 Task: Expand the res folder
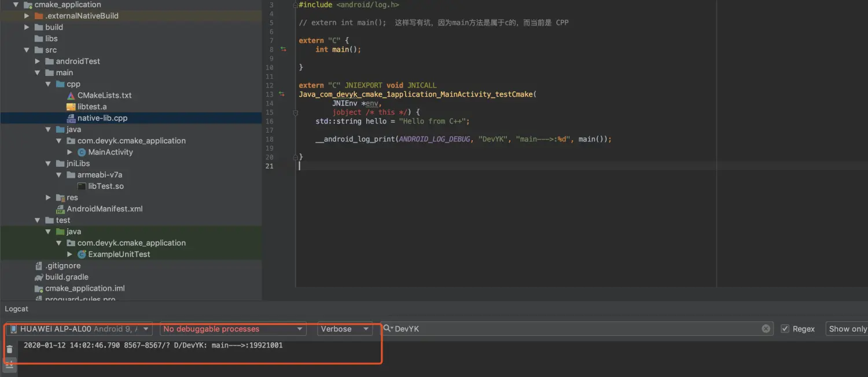pos(49,197)
